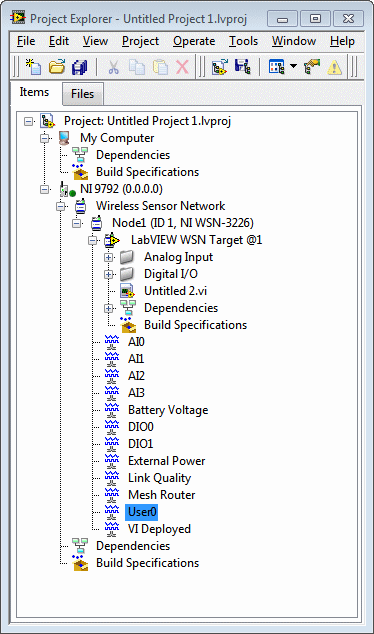Expand the Digital I/O folder
Image resolution: width=374 pixels, height=634 pixels.
point(108,274)
